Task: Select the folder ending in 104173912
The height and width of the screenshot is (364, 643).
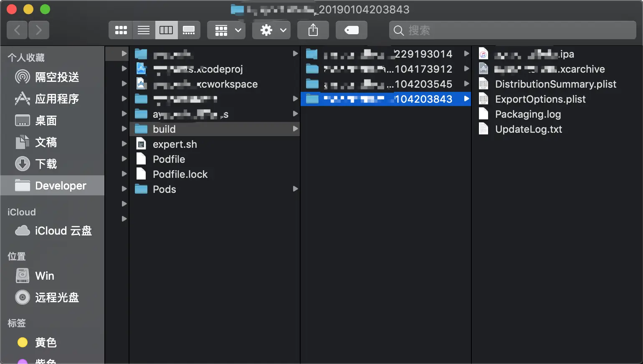Action: [386, 69]
